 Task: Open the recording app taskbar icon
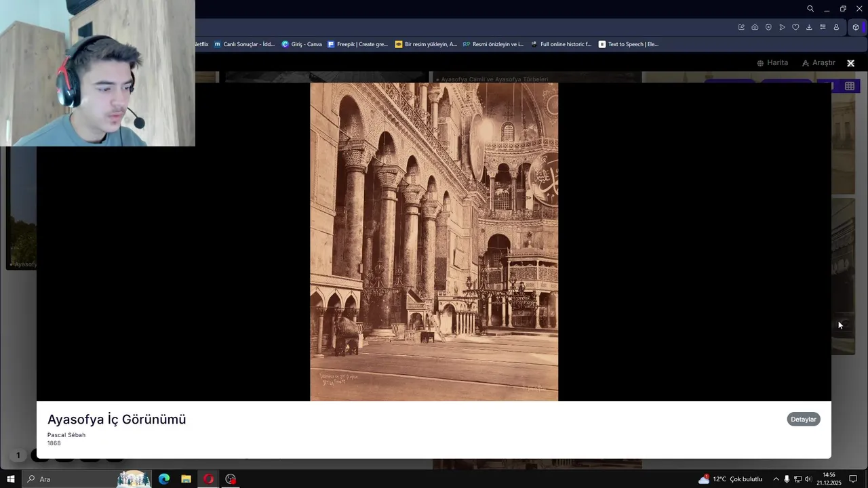pyautogui.click(x=231, y=479)
